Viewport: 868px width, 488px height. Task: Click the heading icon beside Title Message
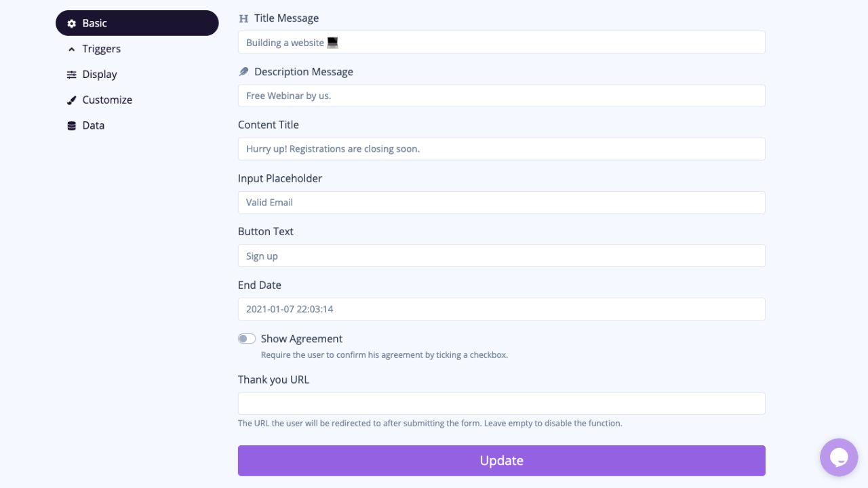[244, 19]
